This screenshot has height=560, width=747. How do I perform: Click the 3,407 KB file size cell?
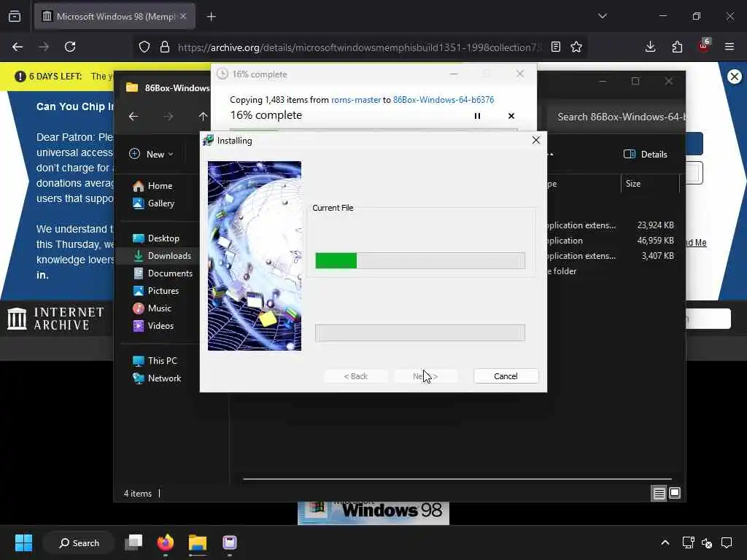click(657, 256)
